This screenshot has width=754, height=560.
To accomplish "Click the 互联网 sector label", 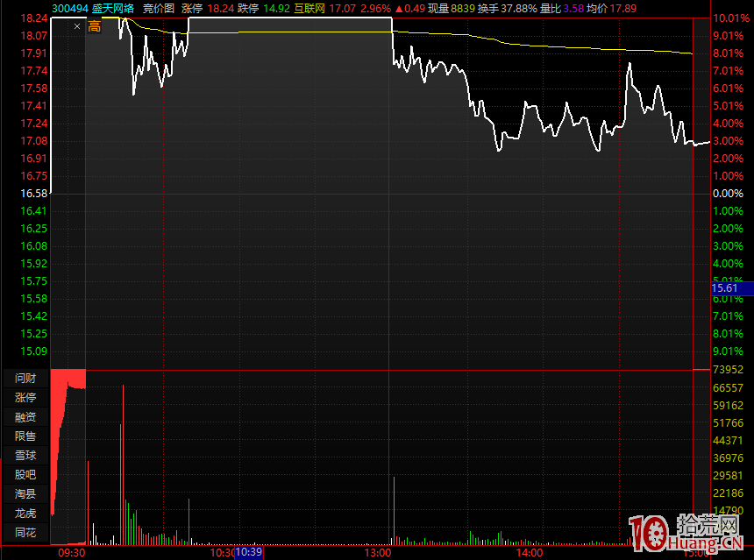I will 309,8.
